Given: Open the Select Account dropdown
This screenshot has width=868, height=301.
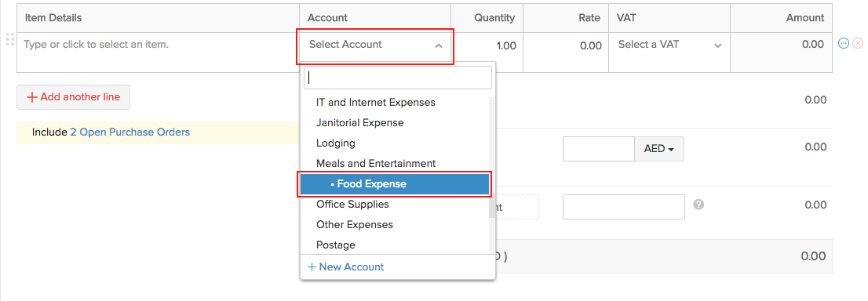Looking at the screenshot, I should [x=376, y=46].
